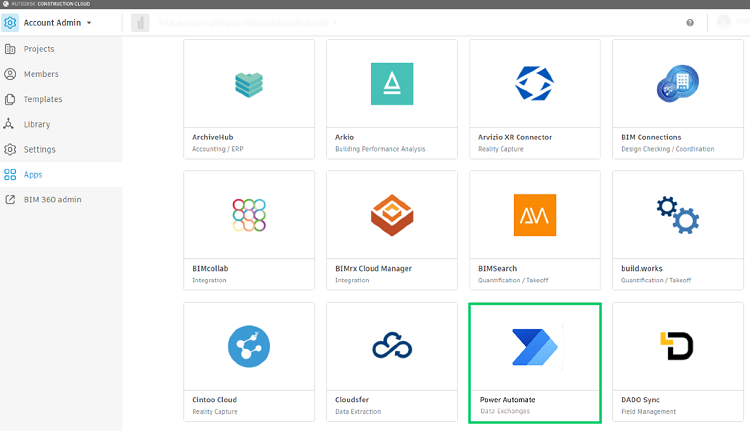Click the BIM Connections logo
The height and width of the screenshot is (431, 750).
[678, 84]
